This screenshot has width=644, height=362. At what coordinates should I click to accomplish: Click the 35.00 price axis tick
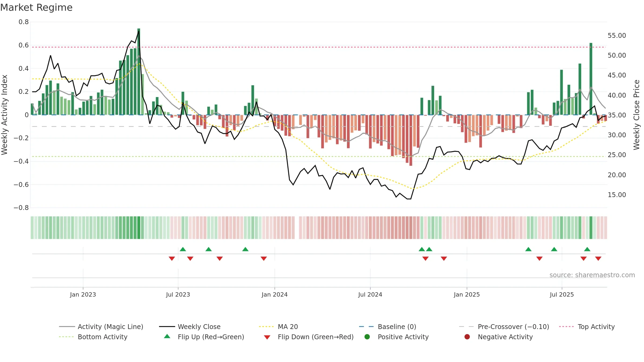point(617,115)
